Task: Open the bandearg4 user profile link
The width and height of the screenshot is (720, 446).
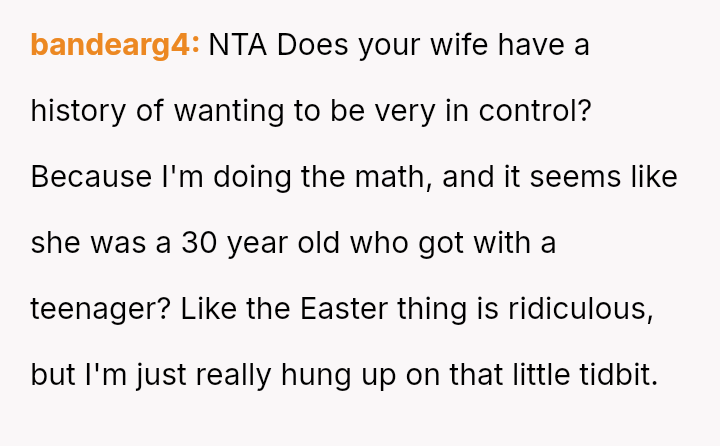Action: click(x=115, y=45)
